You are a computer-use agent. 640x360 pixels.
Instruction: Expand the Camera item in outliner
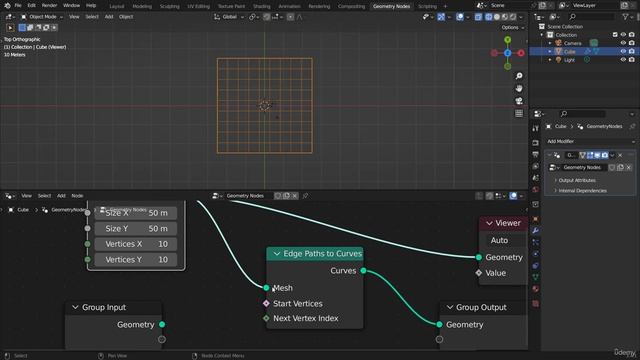coord(550,43)
